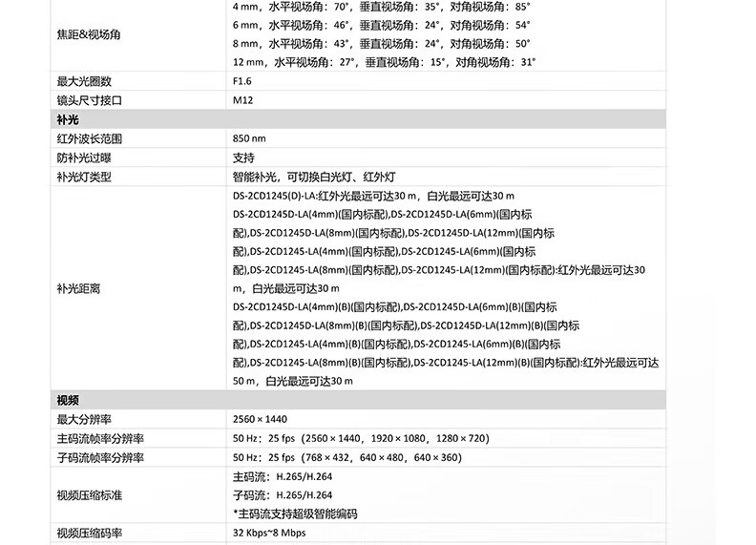The height and width of the screenshot is (545, 756).
Task: Select the 最大光圈数 label
Action: [x=84, y=81]
